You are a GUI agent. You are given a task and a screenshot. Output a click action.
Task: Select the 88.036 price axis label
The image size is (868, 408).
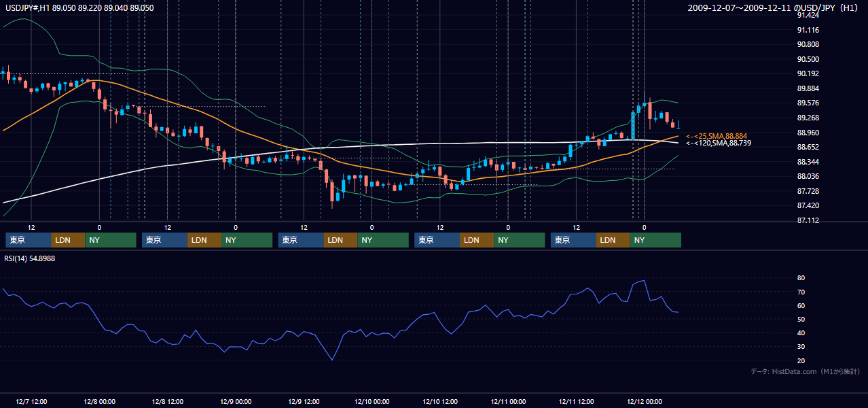(x=809, y=176)
